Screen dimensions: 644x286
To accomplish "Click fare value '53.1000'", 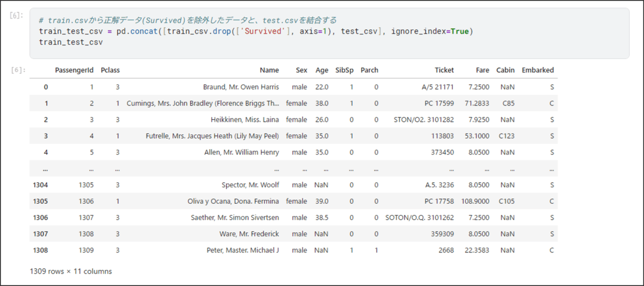I will click(x=478, y=136).
